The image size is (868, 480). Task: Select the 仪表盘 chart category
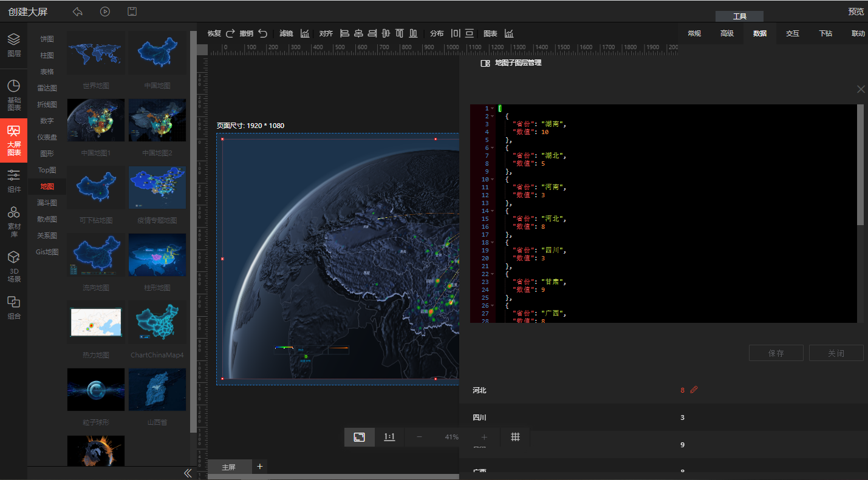click(x=47, y=137)
